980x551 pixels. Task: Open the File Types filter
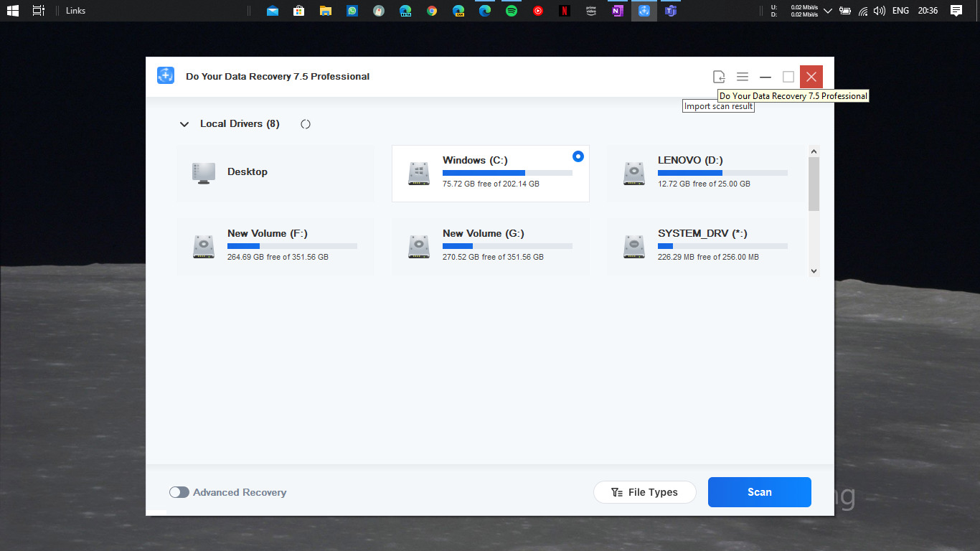pos(644,492)
